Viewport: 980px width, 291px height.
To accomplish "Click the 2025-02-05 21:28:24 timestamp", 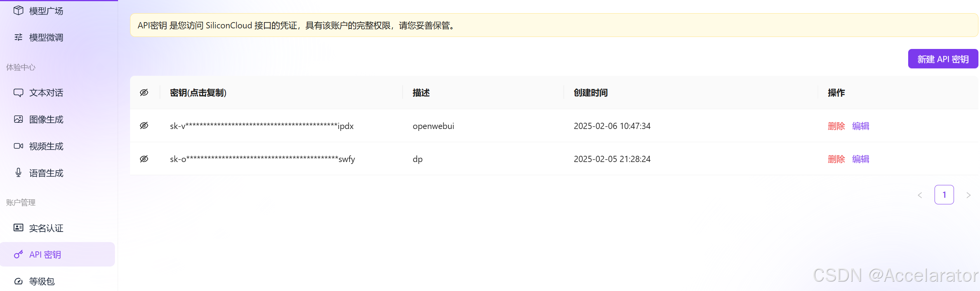I will point(612,159).
